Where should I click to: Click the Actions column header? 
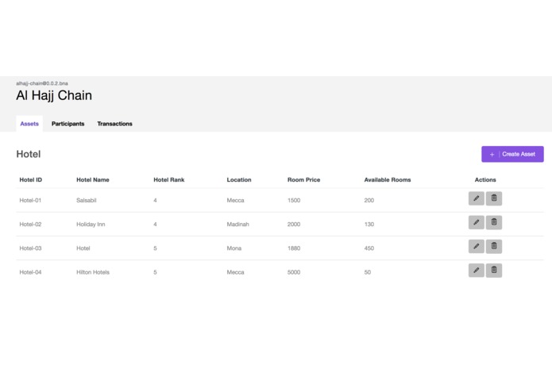coord(485,179)
